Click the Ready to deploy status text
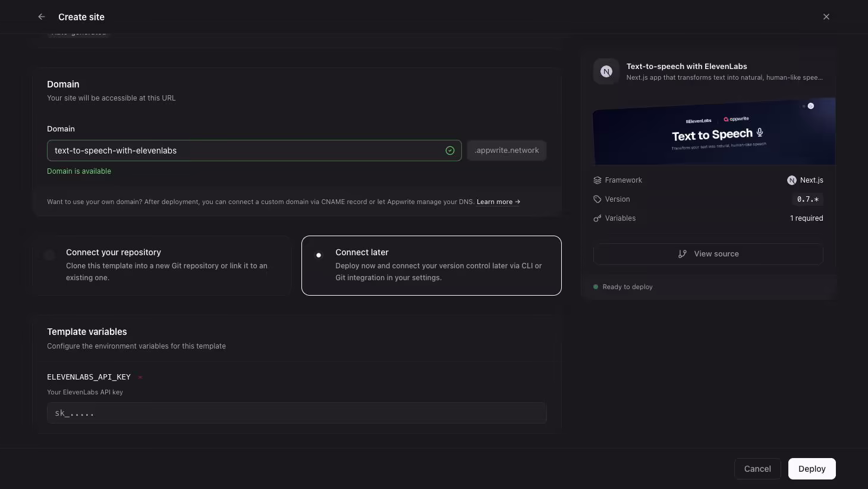The width and height of the screenshot is (868, 489). 628,287
